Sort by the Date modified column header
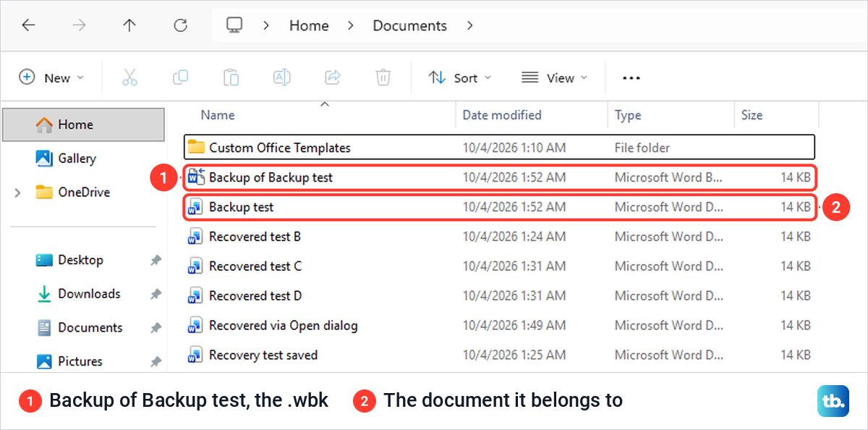The image size is (868, 430). [x=502, y=114]
